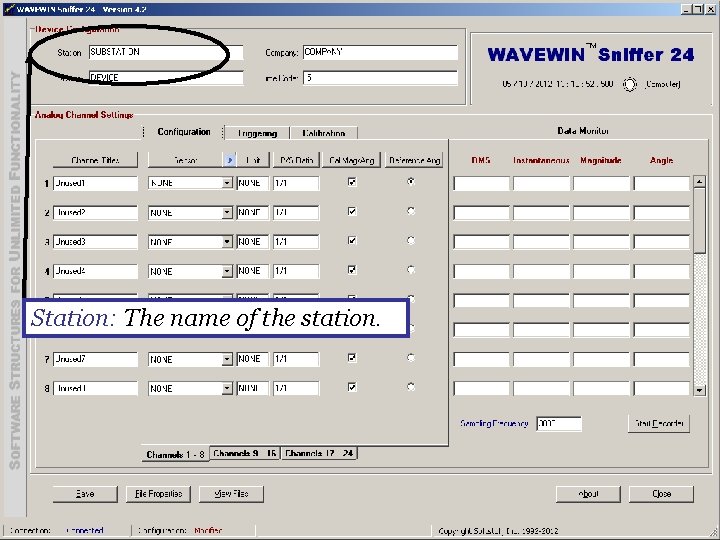Open the Sensor dropdown for channel 7

[227, 359]
